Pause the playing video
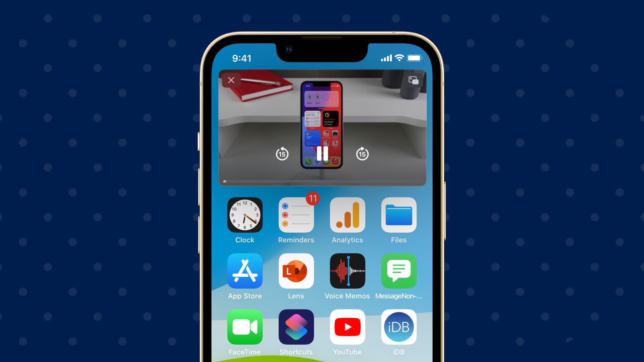 pyautogui.click(x=322, y=154)
